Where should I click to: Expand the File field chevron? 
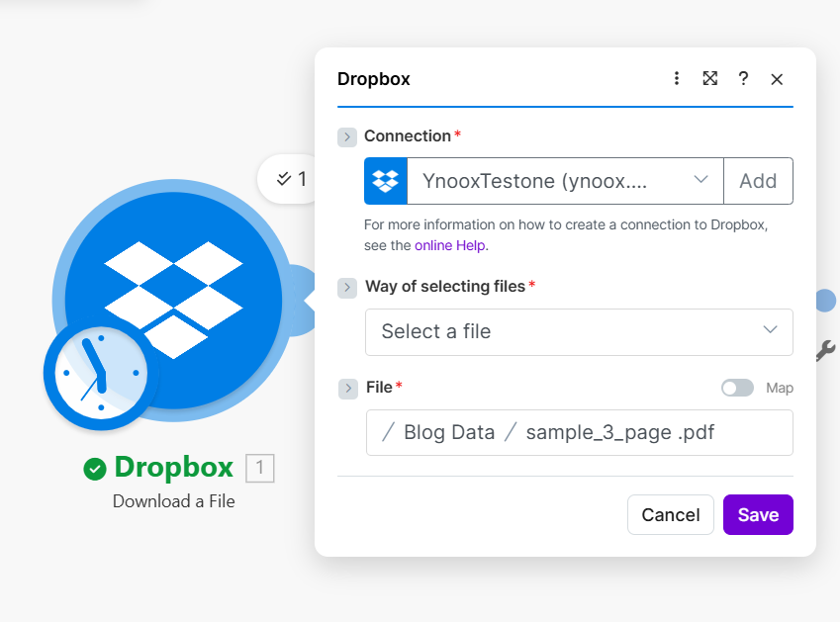346,388
